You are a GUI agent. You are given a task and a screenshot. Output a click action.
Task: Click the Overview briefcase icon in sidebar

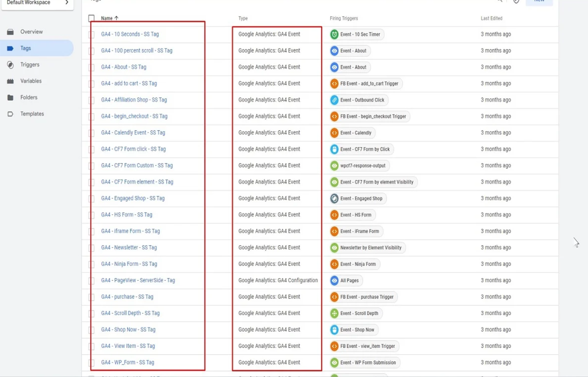pos(10,32)
